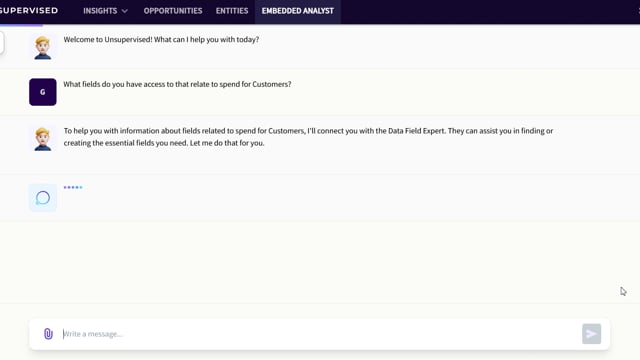
Task: Click the analyst avatar beside welcome message
Action: click(43, 47)
